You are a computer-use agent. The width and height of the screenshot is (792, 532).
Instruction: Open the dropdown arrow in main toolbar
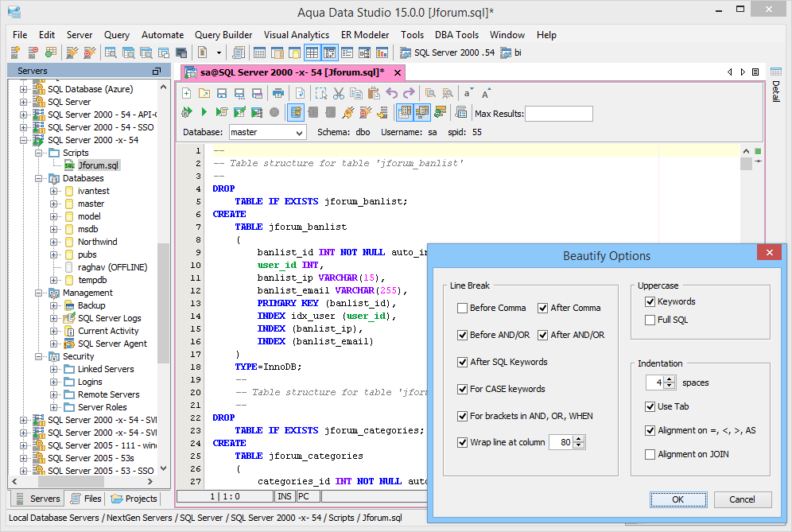pos(219,52)
